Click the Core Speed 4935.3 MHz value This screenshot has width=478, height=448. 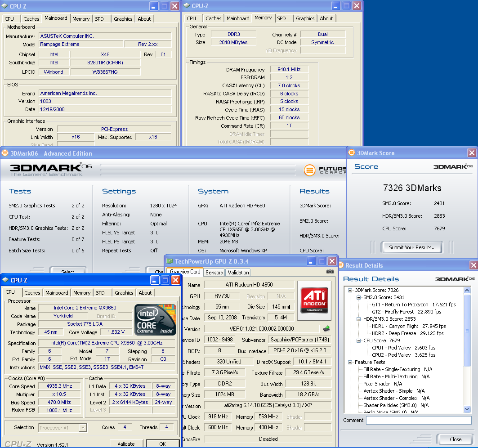point(59,386)
